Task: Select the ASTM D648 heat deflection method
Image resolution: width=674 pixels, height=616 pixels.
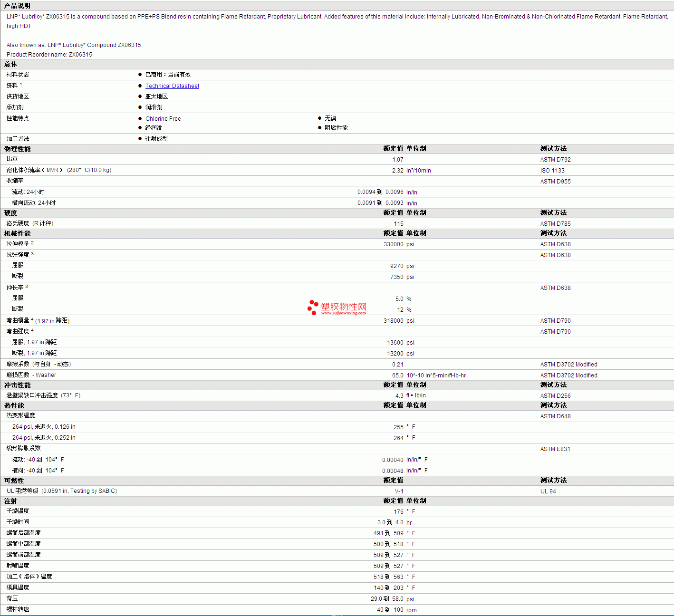Action: pos(555,416)
